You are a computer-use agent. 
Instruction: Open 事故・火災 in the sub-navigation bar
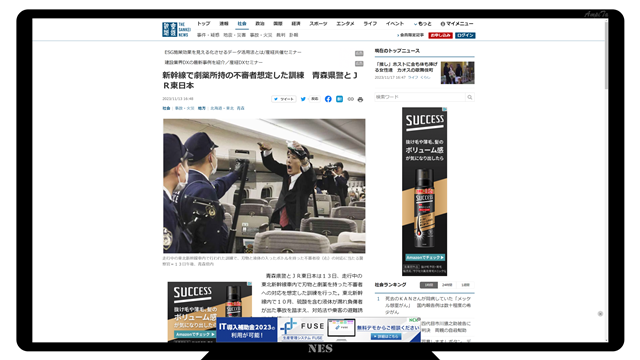coord(261,35)
